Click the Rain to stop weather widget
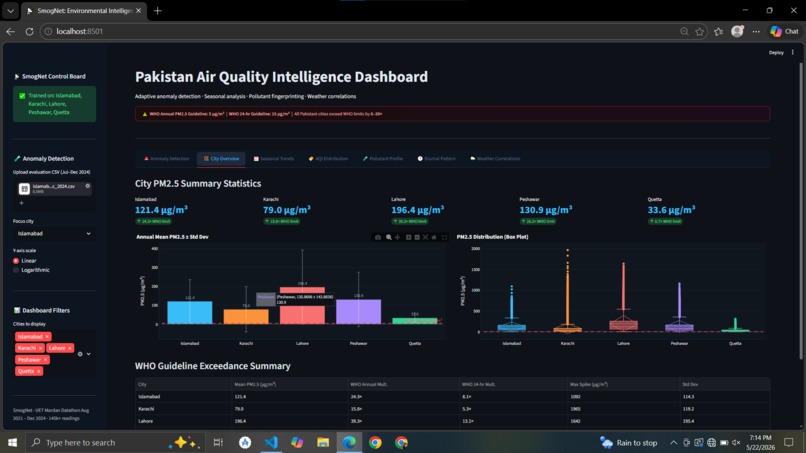Screen dimensions: 806x453 coord(629,442)
